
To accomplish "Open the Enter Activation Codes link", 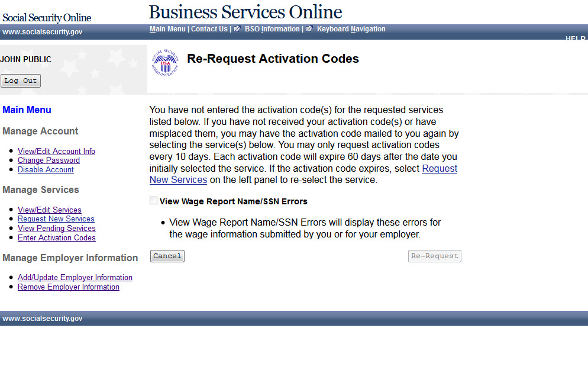I will [x=57, y=237].
